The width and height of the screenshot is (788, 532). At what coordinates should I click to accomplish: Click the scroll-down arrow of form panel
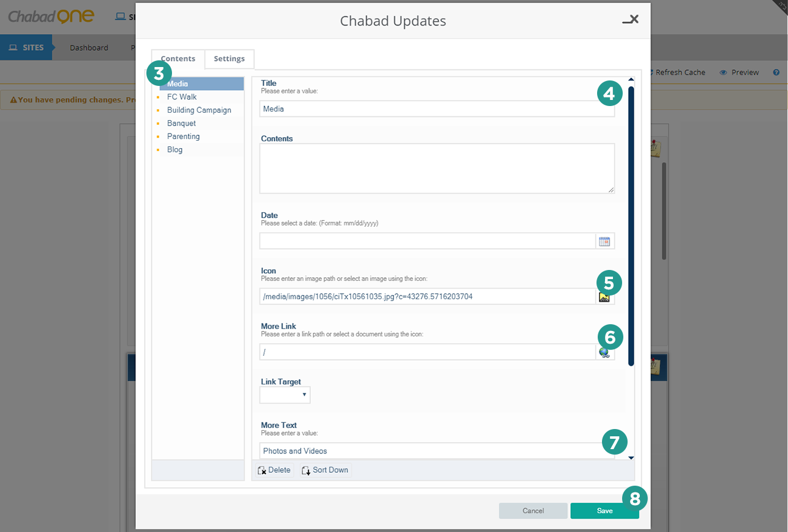[631, 458]
